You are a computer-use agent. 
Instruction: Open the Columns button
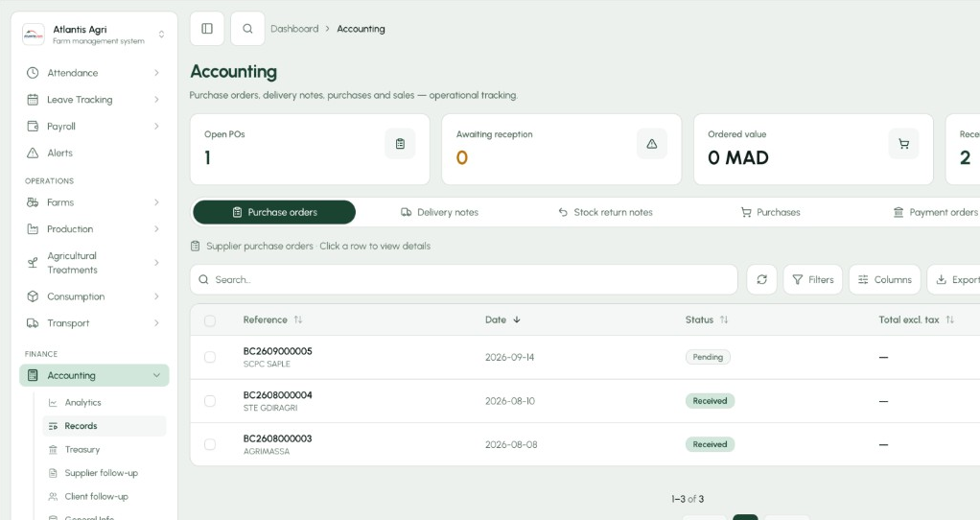(884, 279)
